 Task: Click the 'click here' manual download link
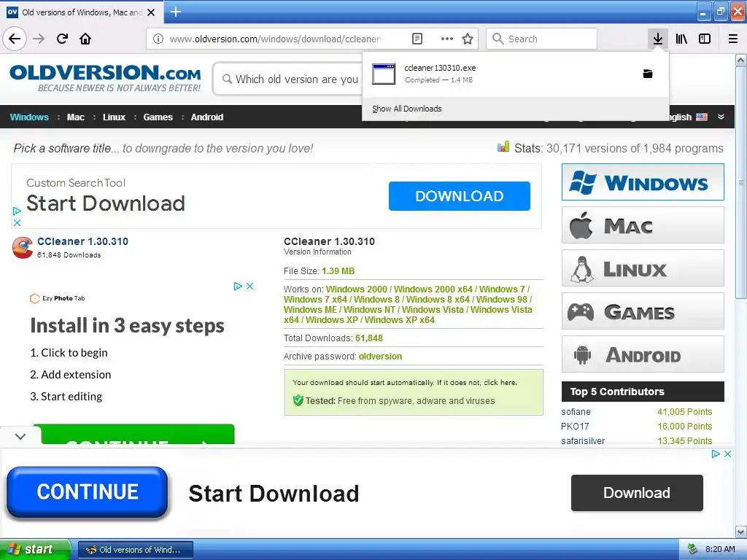click(500, 382)
